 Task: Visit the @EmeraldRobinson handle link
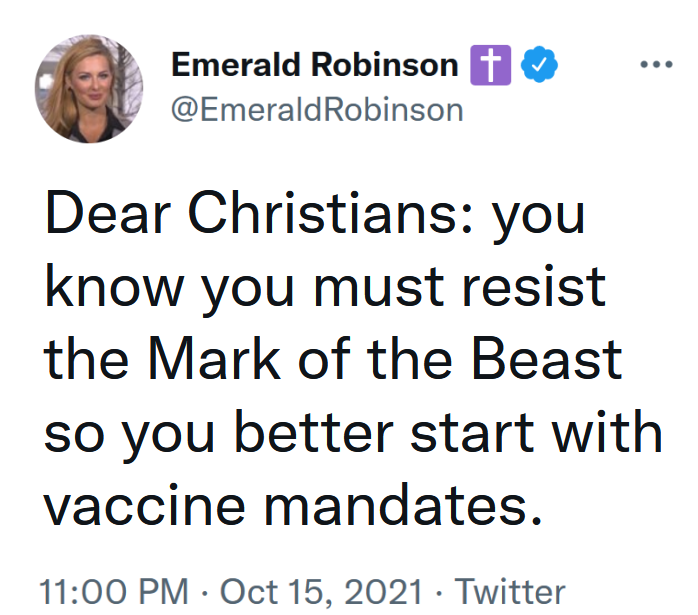pos(318,108)
